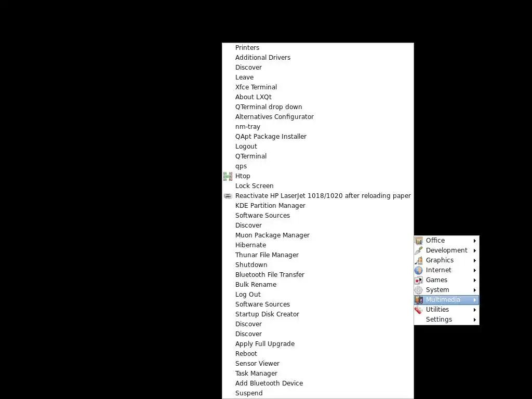Start nm-tray
Viewport: 532px width, 399px height.
tap(318, 127)
